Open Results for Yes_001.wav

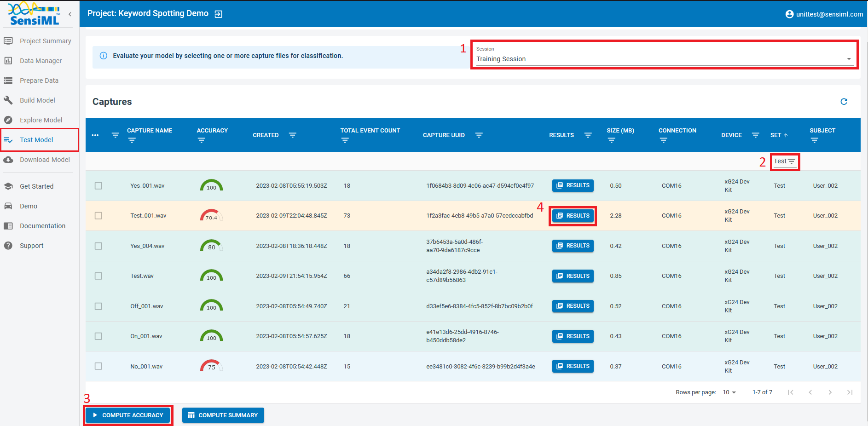point(573,185)
